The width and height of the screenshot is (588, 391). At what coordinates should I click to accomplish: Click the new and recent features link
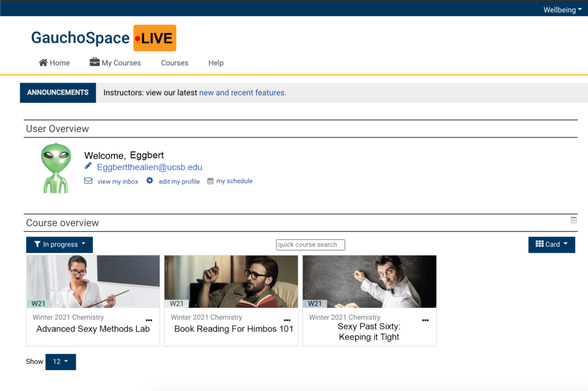[x=242, y=92]
